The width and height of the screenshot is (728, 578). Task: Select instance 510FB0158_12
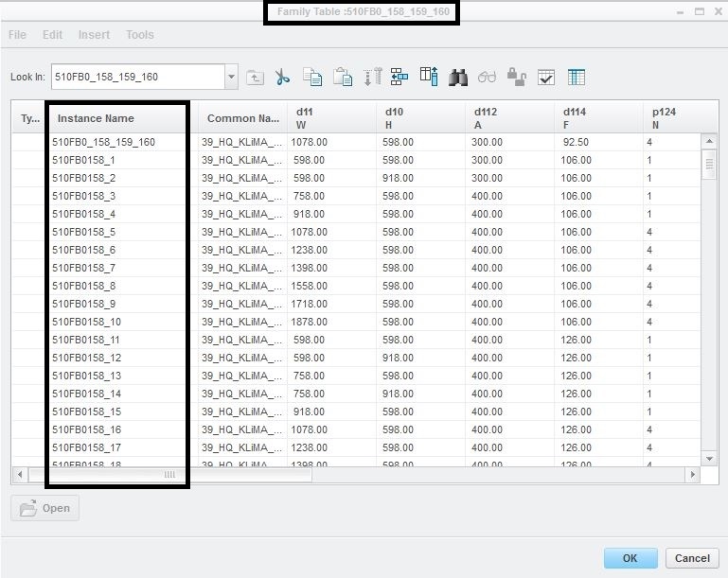(x=86, y=359)
